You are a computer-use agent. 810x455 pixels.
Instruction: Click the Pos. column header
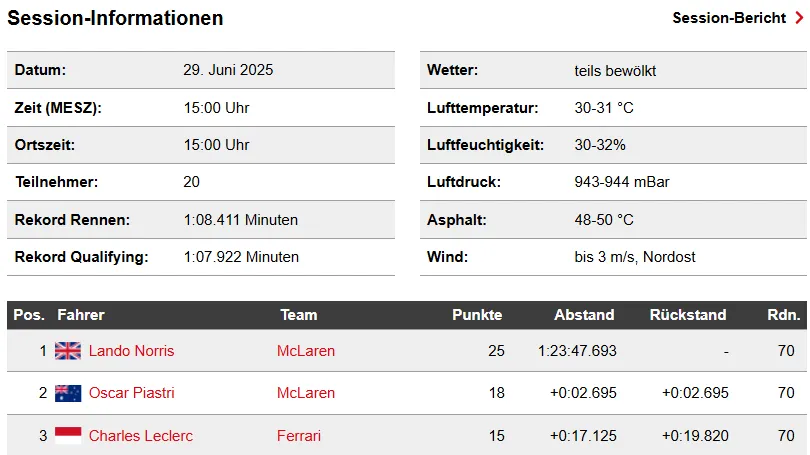click(29, 315)
